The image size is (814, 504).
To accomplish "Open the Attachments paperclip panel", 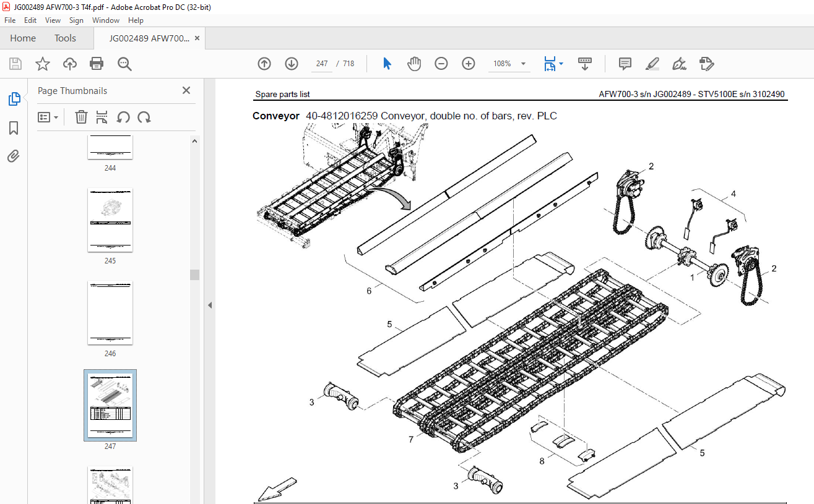I will (x=14, y=156).
